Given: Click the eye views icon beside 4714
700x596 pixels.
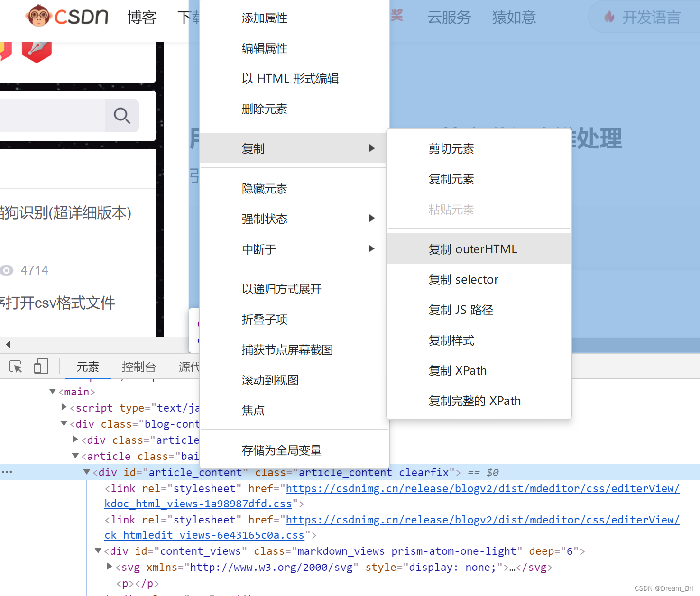Looking at the screenshot, I should (x=7, y=270).
